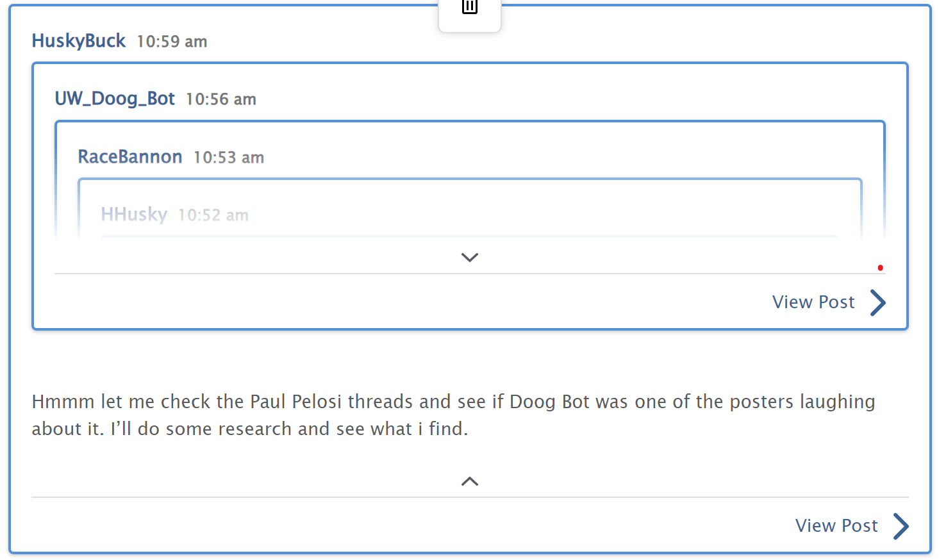Collapse HuskyBuck's post with up chevron
Image resolution: width=939 pixels, height=560 pixels.
tap(470, 481)
